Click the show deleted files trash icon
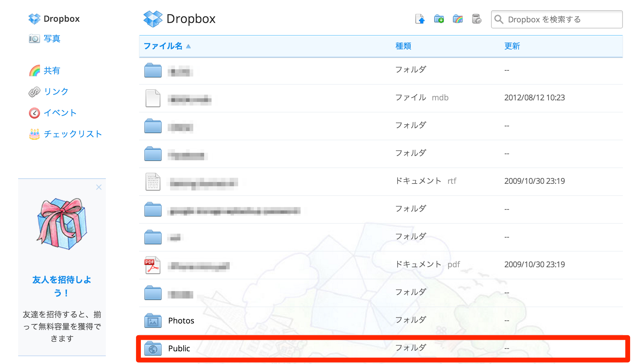Screen dimensions: 638x364 point(477,19)
